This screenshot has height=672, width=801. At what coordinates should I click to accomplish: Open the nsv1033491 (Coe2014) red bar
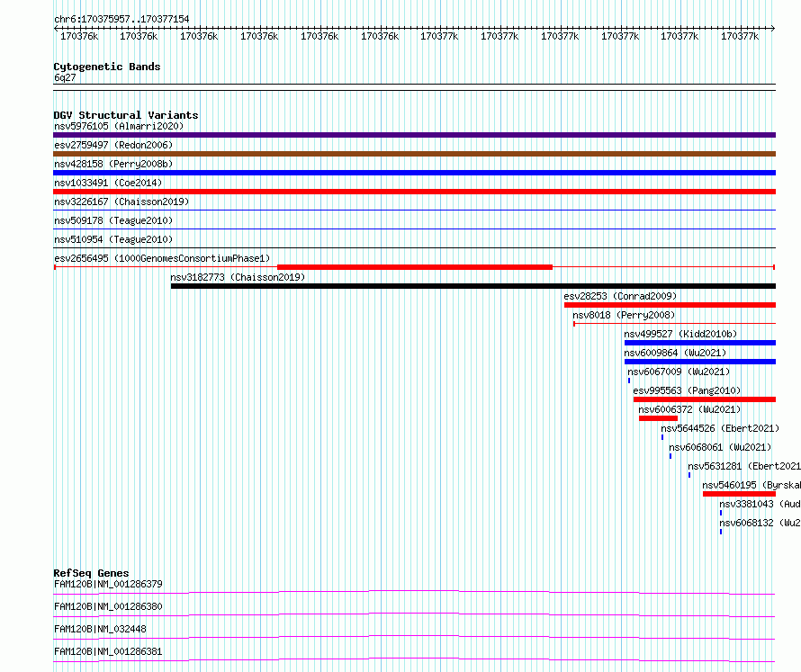414,192
